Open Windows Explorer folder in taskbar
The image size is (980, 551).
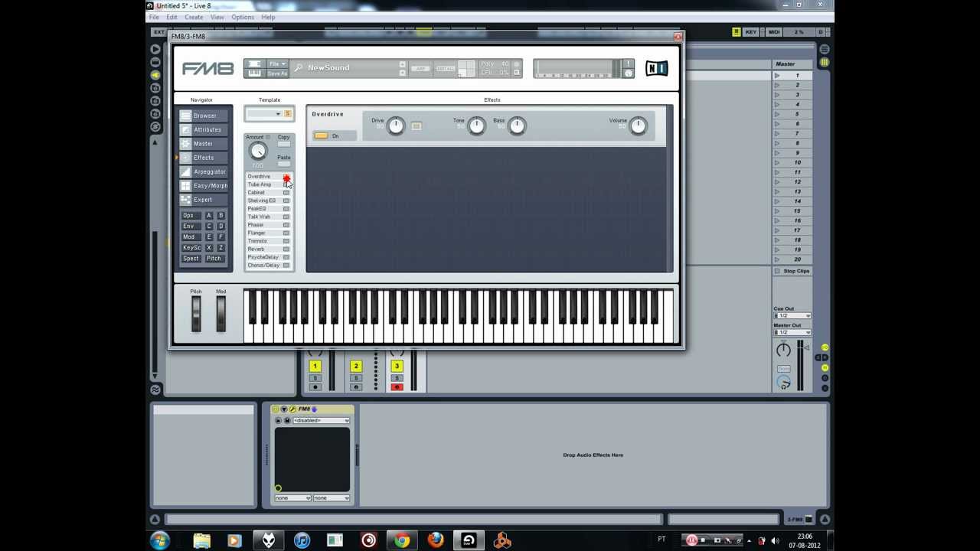[x=201, y=540]
